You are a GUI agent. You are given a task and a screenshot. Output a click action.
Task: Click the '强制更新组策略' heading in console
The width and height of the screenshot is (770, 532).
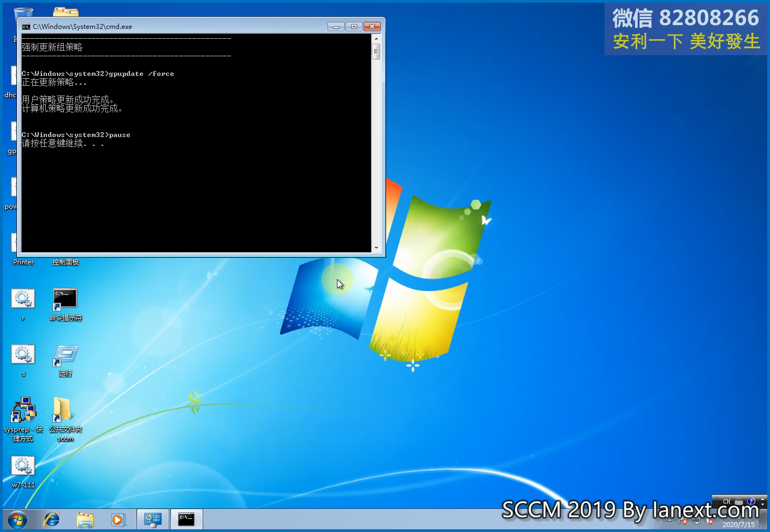[52, 48]
